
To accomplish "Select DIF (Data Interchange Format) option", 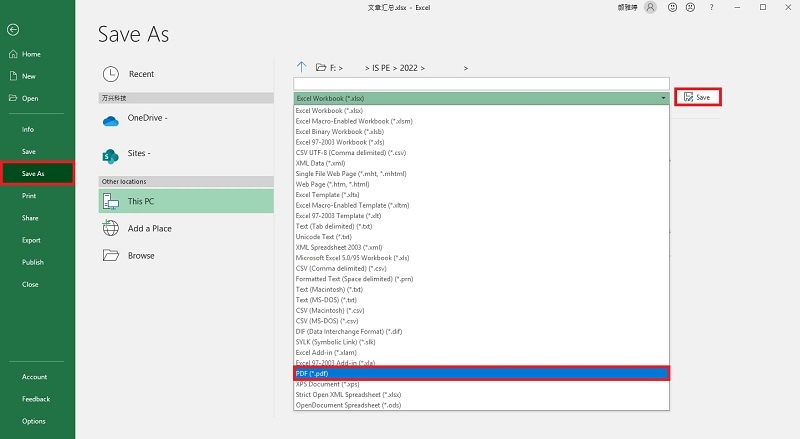I will click(481, 332).
